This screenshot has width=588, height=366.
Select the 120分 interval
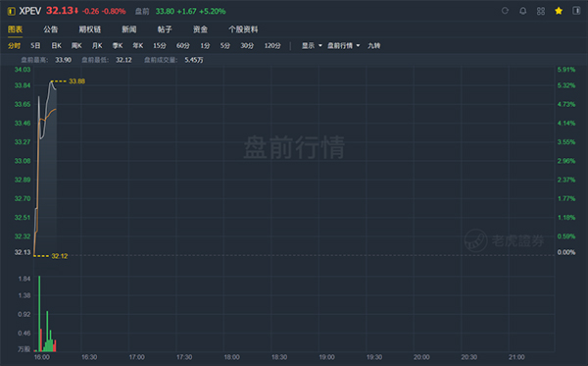(272, 45)
